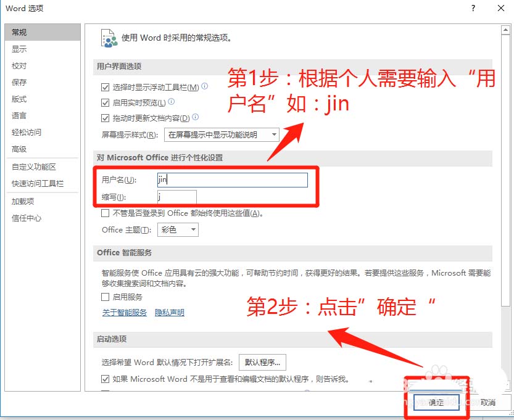Click the 默认程序... button

coord(262,362)
